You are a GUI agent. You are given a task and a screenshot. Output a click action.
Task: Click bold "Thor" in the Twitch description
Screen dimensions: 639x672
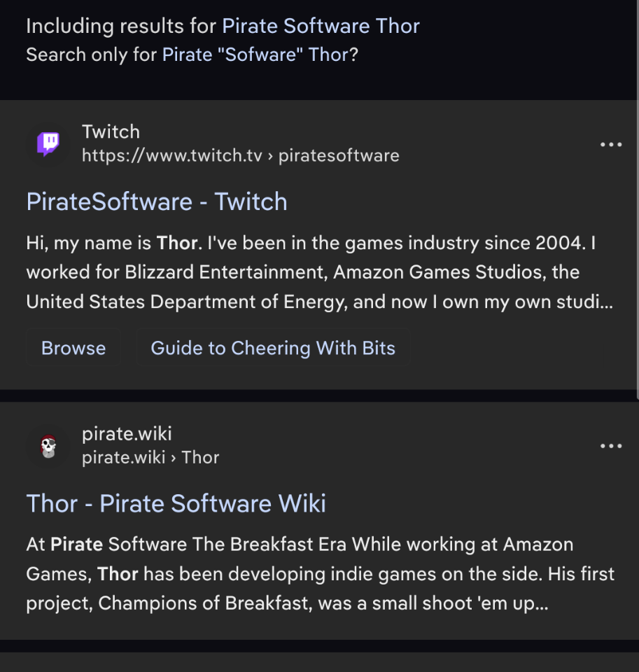pyautogui.click(x=177, y=244)
